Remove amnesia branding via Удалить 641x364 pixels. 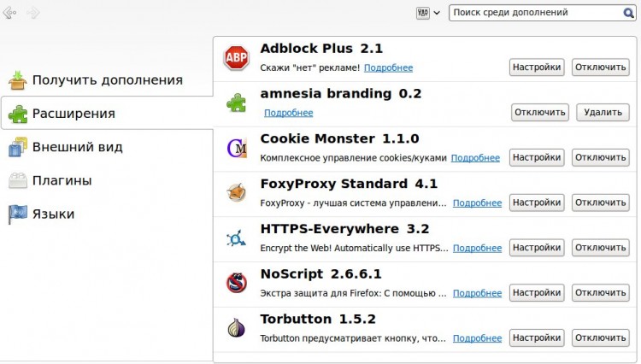click(x=603, y=112)
